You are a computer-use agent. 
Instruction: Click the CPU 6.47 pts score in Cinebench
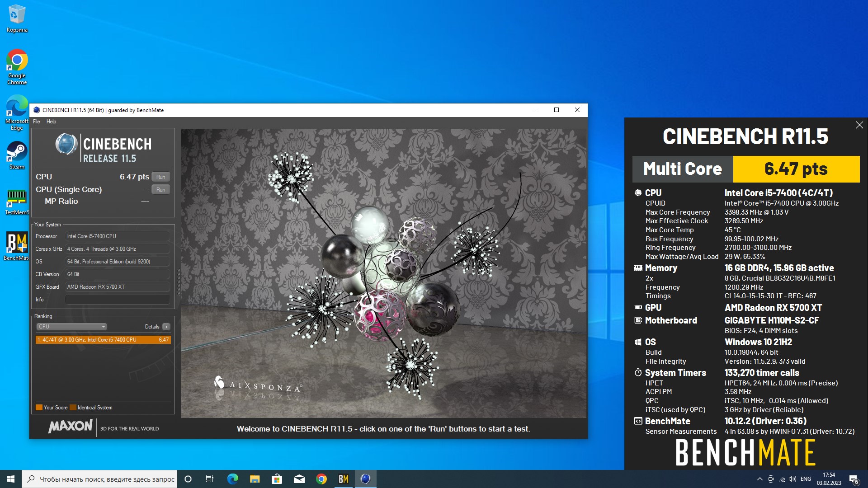pos(134,177)
